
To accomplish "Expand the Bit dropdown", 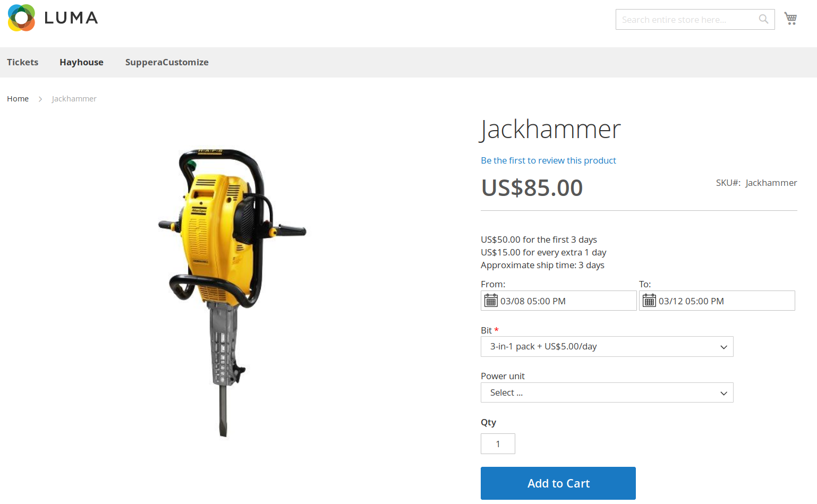I will tap(607, 346).
